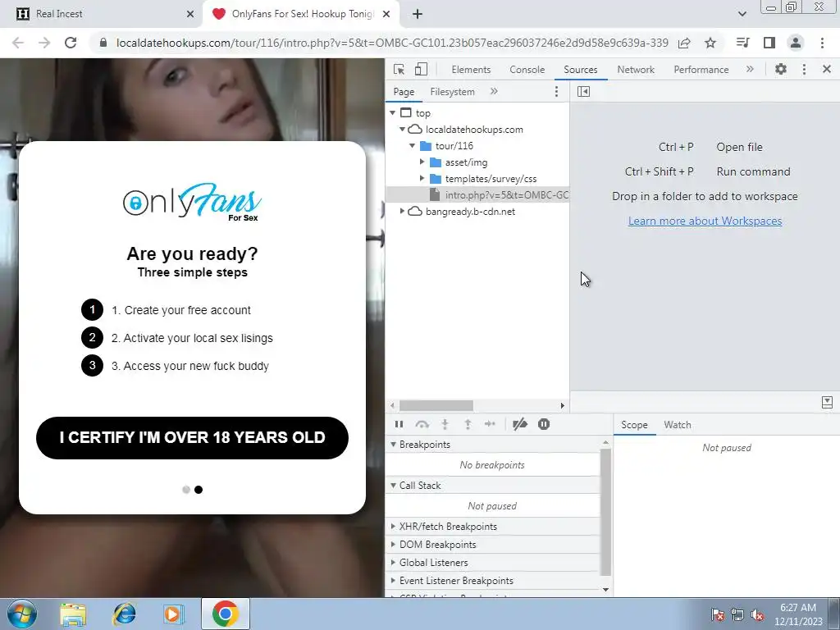
Task: Close the Real Incest browser tab
Action: click(x=190, y=14)
